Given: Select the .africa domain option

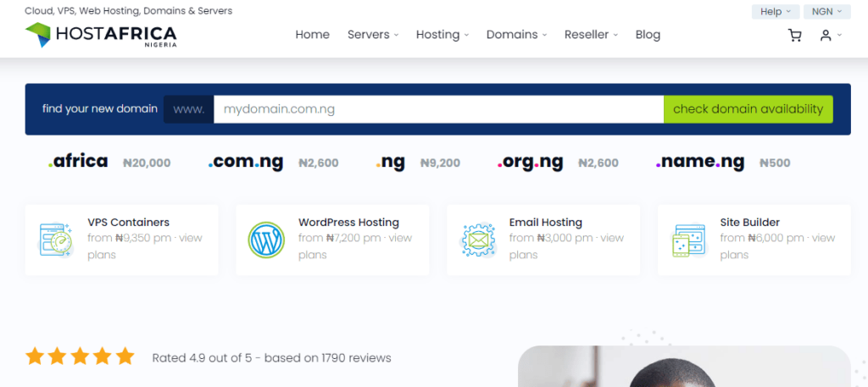Looking at the screenshot, I should [x=78, y=162].
